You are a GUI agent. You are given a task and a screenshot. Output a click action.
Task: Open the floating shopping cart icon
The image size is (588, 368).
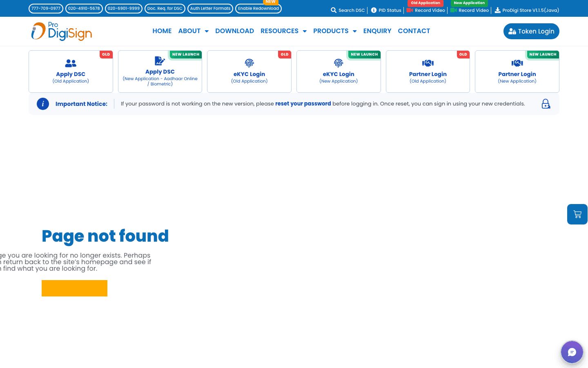pos(577,214)
